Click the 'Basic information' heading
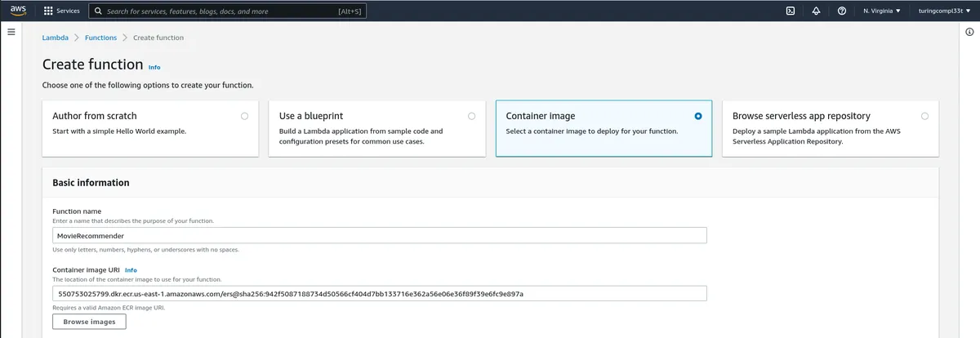The width and height of the screenshot is (980, 338). click(x=91, y=183)
